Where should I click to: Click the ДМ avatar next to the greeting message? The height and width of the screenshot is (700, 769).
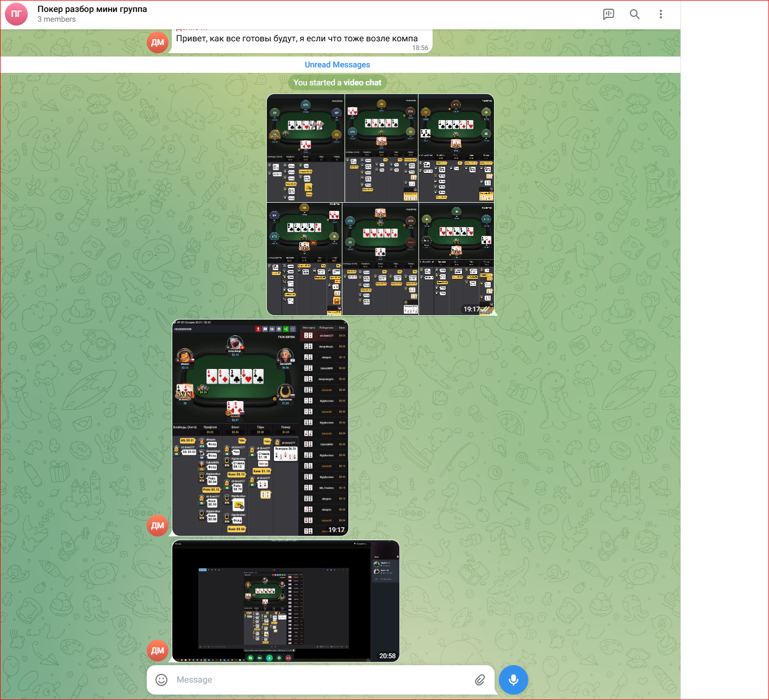pos(158,42)
